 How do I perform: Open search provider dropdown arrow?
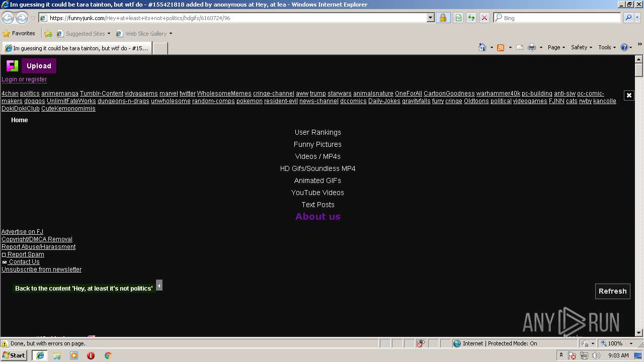637,18
